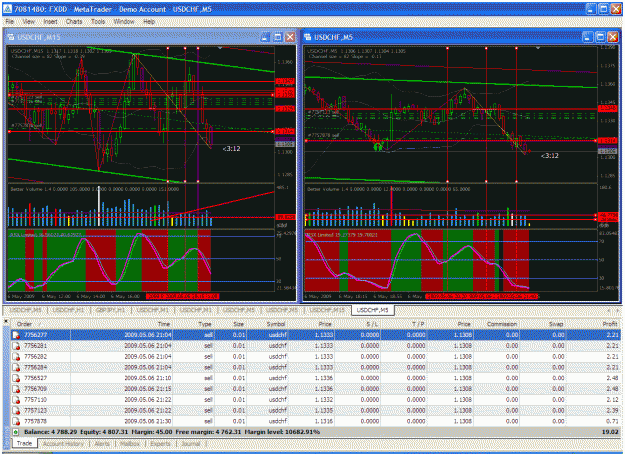Select the Trade tab in Terminal
Image resolution: width=625 pixels, height=454 pixels.
[24, 443]
